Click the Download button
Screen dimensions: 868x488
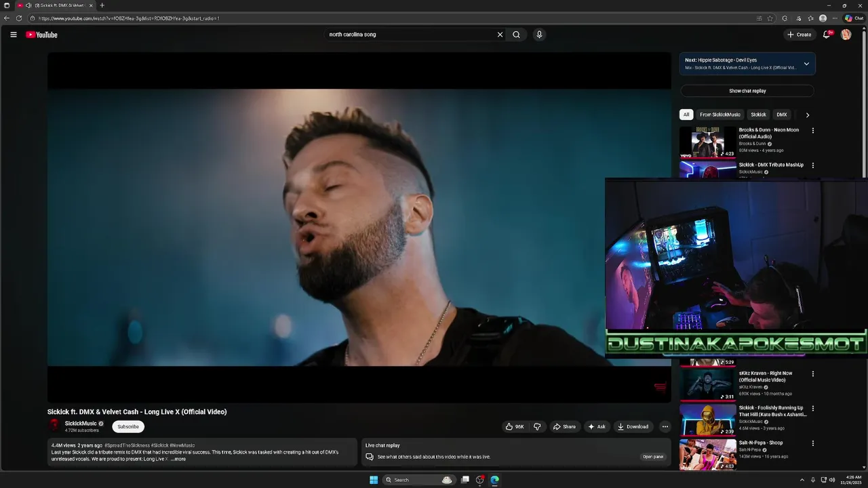[x=633, y=426]
